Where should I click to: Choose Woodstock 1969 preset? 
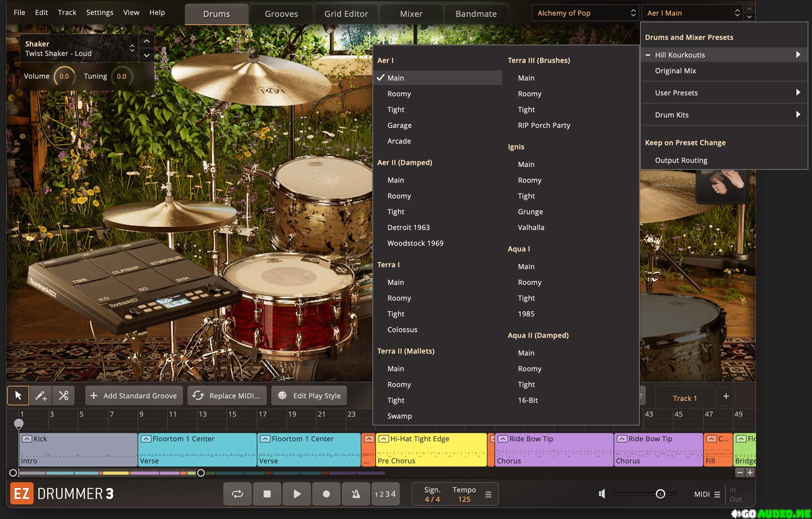[415, 243]
